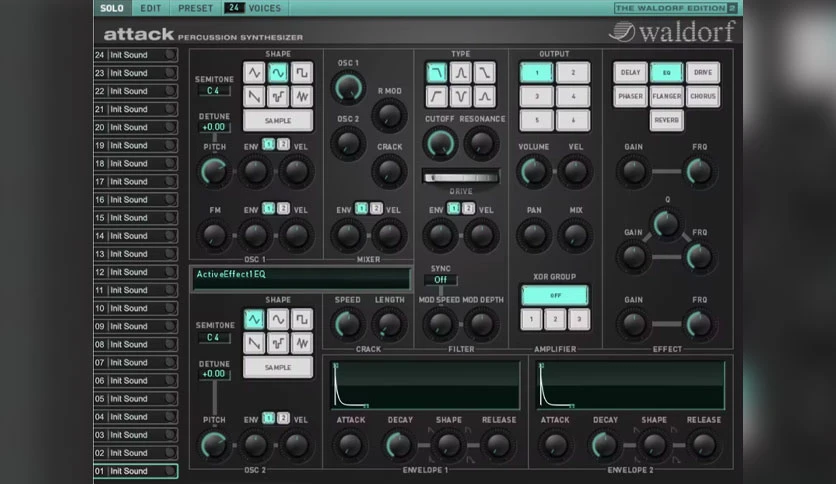The image size is (836, 484).
Task: Choose the highlighted low-pass filter type
Action: (437, 72)
